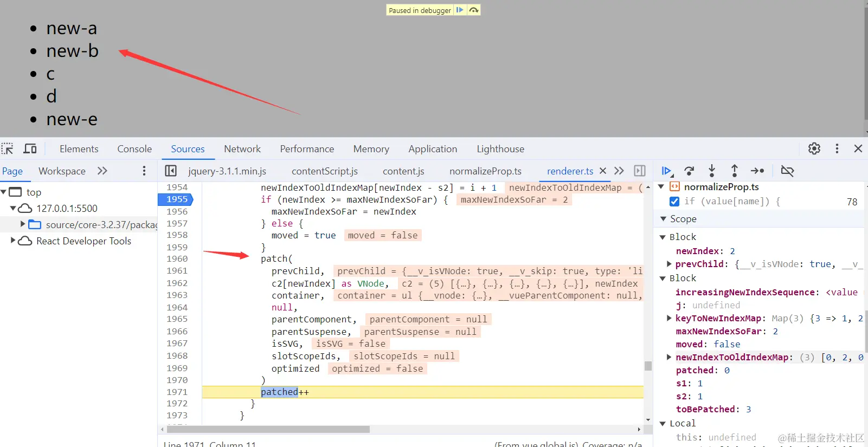This screenshot has height=447, width=868.
Task: Open the Lighthouse tab
Action: click(500, 148)
